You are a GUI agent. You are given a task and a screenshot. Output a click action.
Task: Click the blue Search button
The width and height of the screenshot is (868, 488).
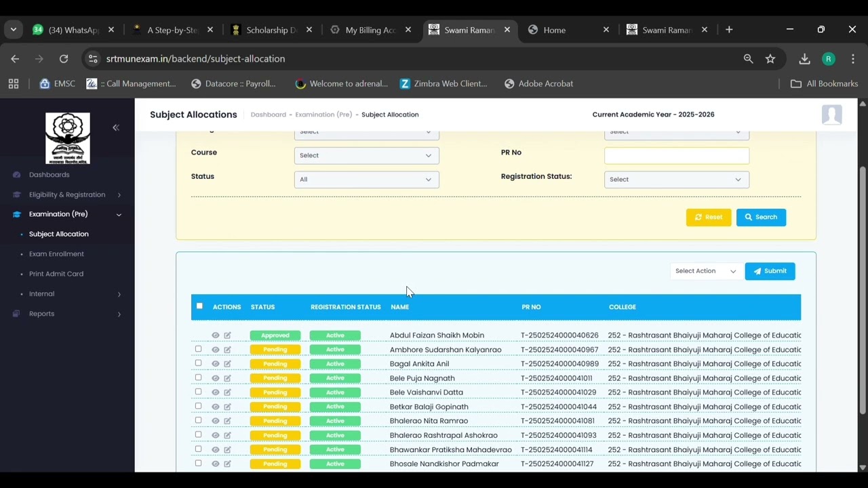761,217
